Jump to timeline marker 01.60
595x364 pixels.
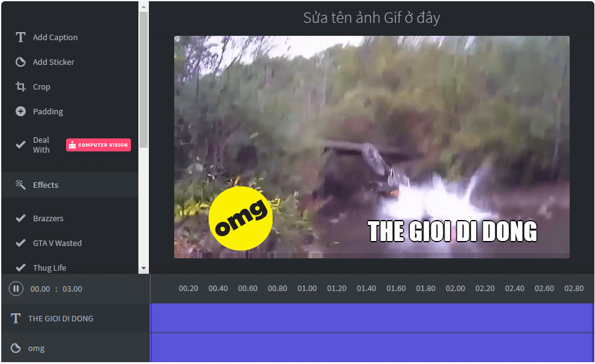coord(396,289)
